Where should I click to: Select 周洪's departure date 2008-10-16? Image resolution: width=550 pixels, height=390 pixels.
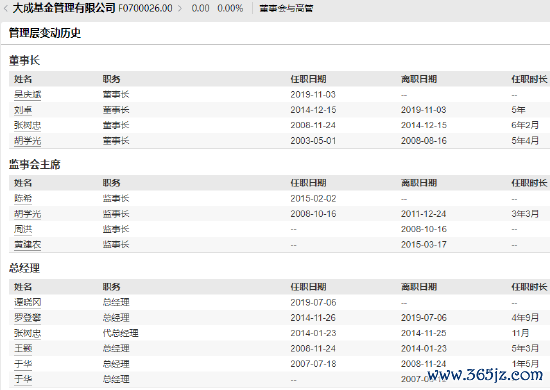[x=424, y=229]
